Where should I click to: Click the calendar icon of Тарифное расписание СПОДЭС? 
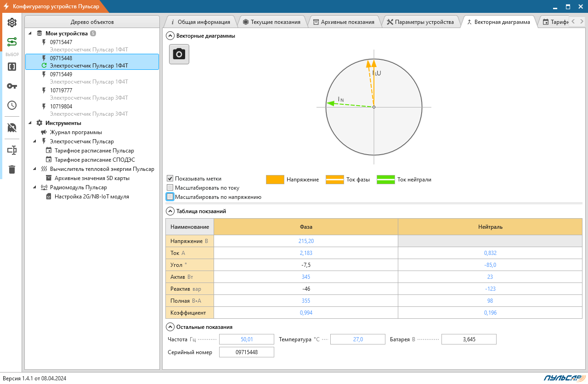49,160
